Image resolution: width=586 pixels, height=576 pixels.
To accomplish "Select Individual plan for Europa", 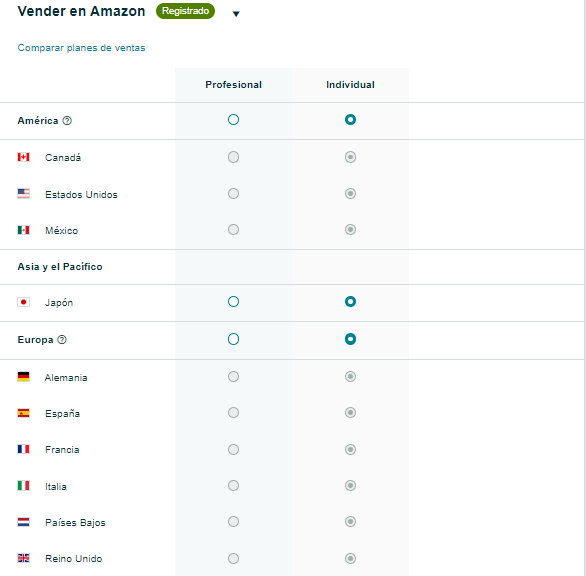I will click(x=350, y=339).
